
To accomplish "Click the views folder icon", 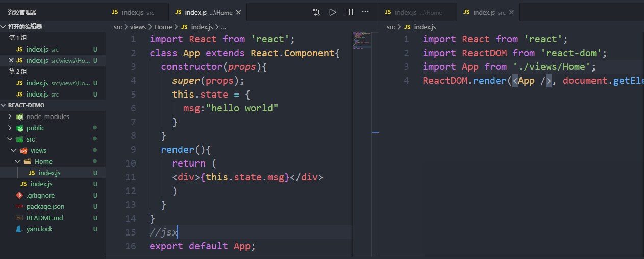I will coord(23,150).
